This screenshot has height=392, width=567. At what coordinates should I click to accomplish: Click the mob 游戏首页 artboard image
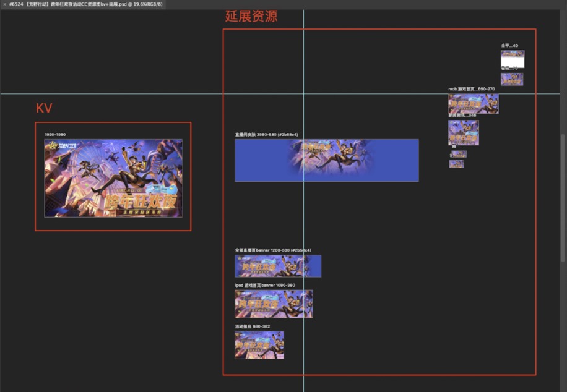click(x=474, y=104)
